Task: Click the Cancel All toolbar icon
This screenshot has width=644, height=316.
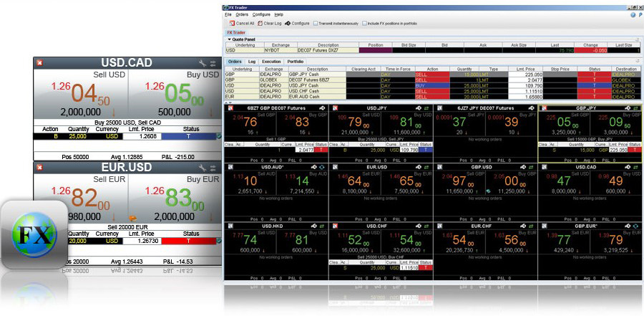Action: (232, 24)
